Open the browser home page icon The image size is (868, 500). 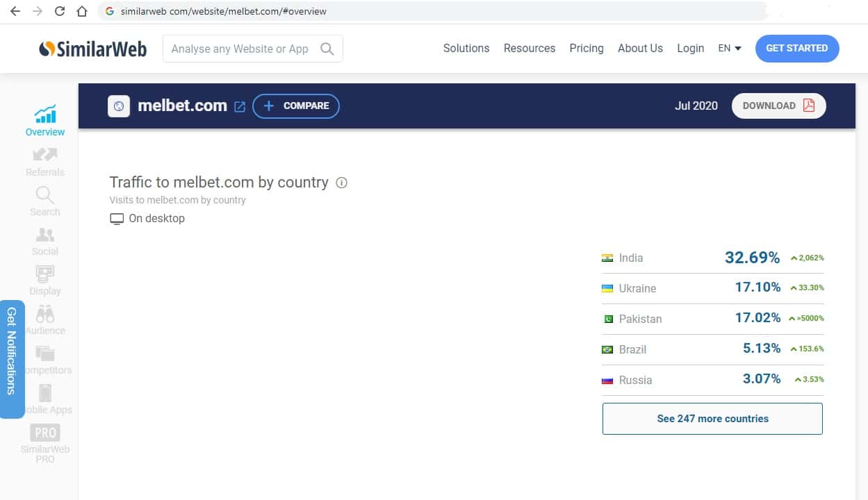tap(82, 11)
